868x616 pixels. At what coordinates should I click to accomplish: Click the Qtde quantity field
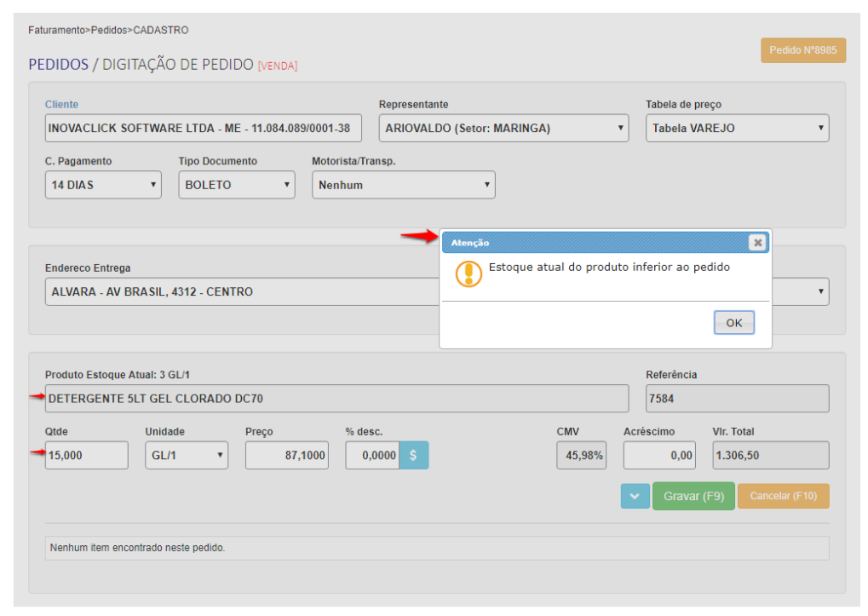point(86,456)
